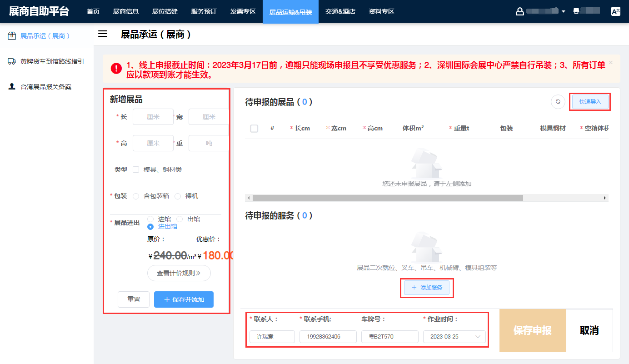Click the horizontal scrollbar under the exhibits table
This screenshot has height=364, width=629.
(x=387, y=198)
